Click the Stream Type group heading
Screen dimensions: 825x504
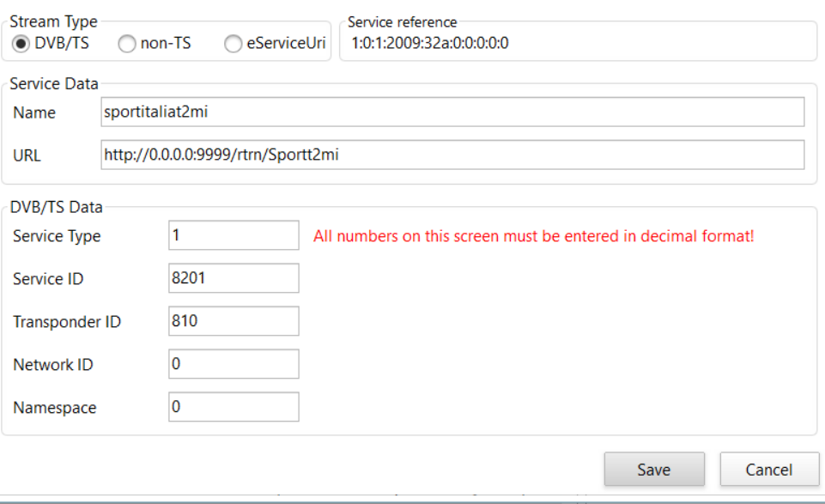54,21
